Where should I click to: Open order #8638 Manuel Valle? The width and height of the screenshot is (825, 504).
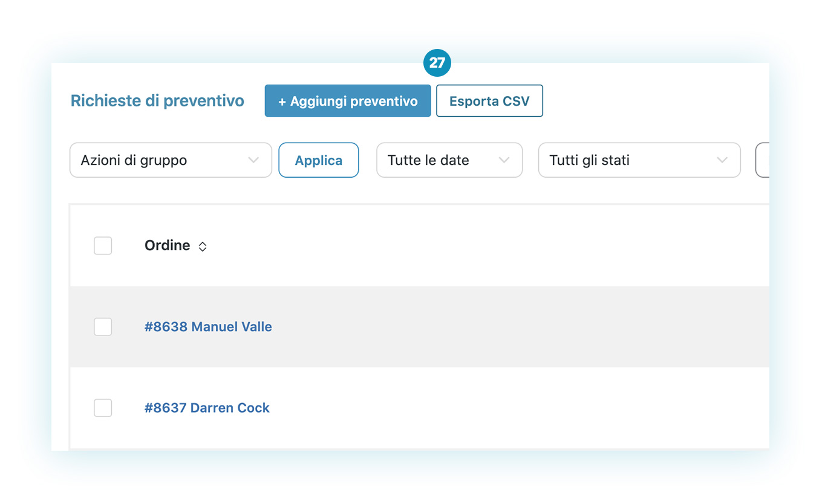click(208, 327)
